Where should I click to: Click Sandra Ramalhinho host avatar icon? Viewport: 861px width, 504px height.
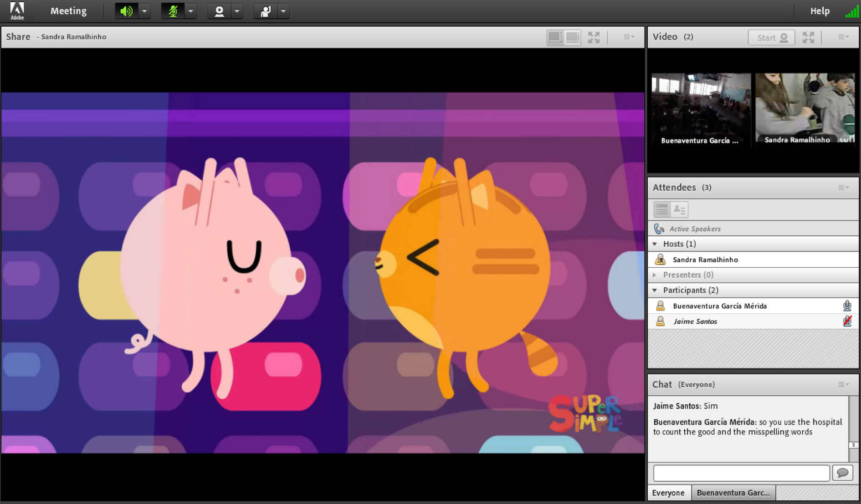click(660, 260)
